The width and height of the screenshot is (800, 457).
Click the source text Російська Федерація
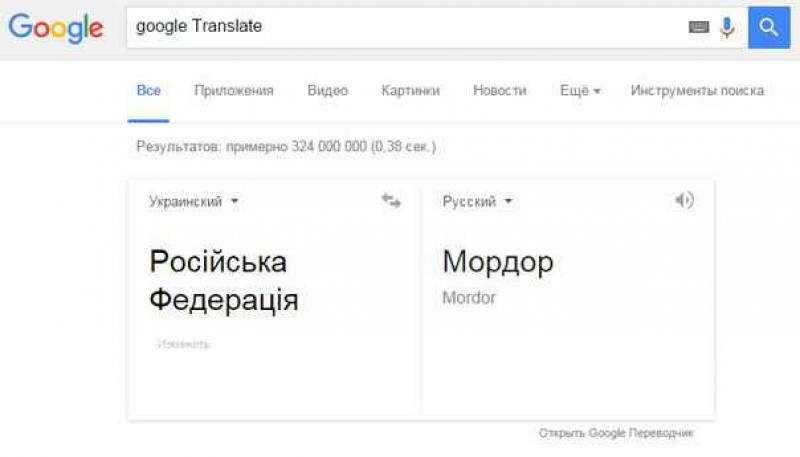tap(224, 280)
